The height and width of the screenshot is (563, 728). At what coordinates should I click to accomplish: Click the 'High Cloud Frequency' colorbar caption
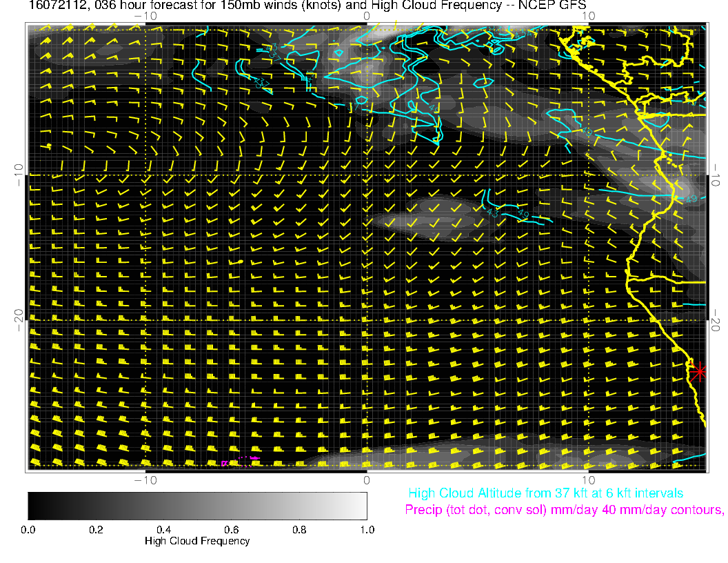pyautogui.click(x=197, y=541)
